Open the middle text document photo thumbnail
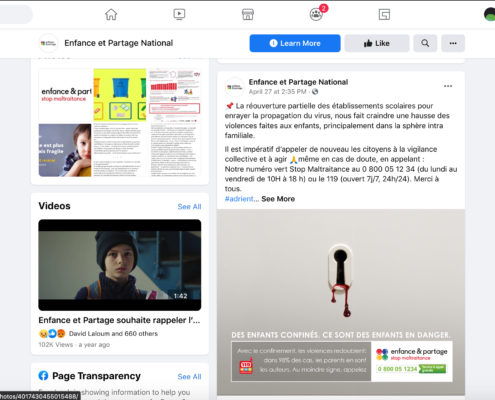 [120, 150]
